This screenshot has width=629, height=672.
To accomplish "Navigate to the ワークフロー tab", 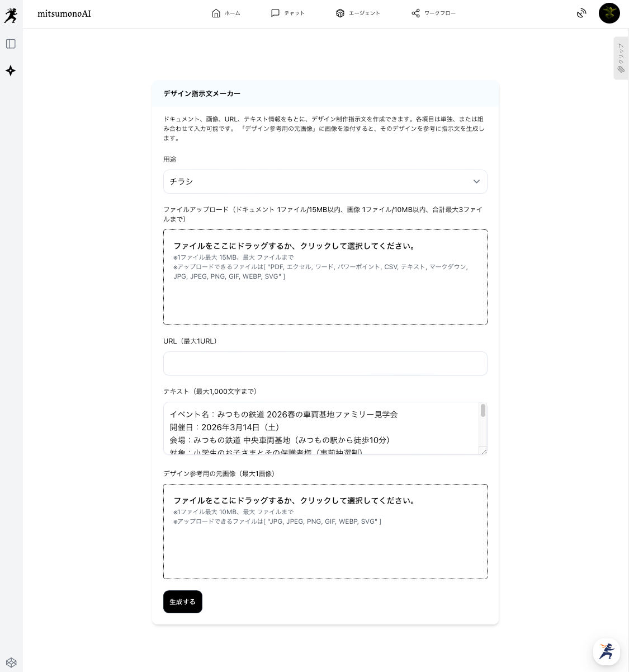I will point(433,13).
